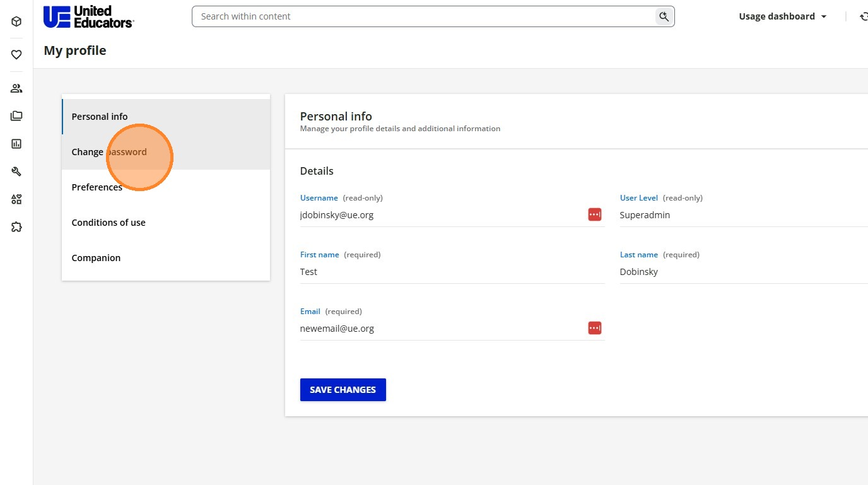This screenshot has height=485, width=868.
Task: Click the refresh icon at top right
Action: pos(864,16)
